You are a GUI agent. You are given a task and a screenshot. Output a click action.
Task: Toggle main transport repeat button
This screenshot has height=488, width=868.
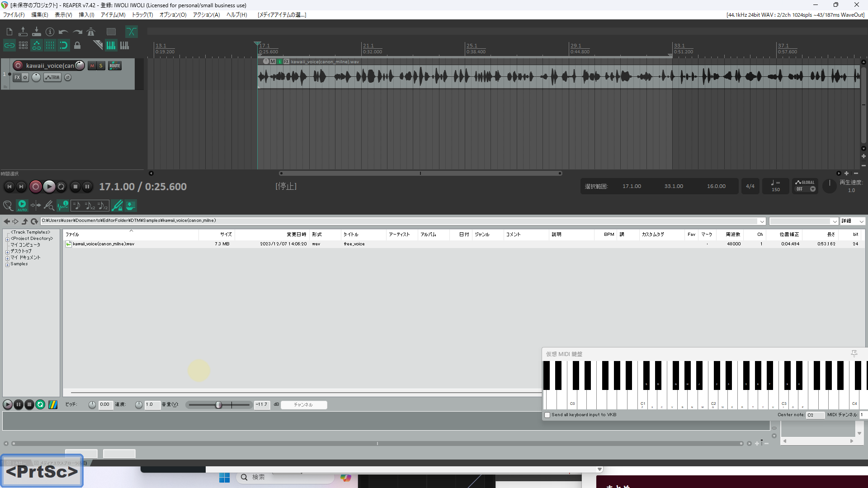point(61,187)
